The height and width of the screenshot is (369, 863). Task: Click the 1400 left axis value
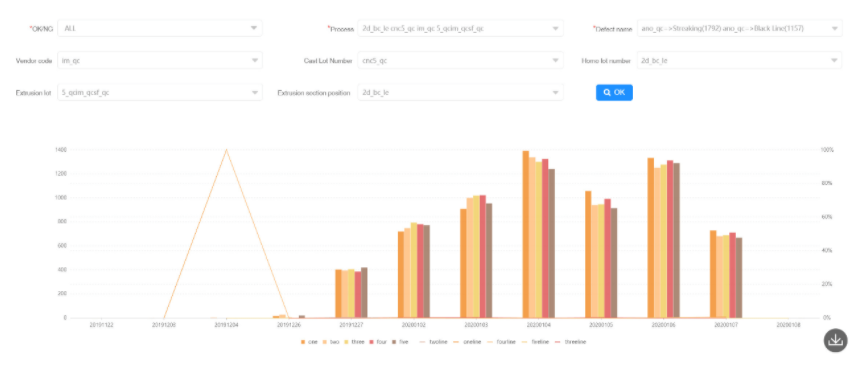[x=61, y=150]
